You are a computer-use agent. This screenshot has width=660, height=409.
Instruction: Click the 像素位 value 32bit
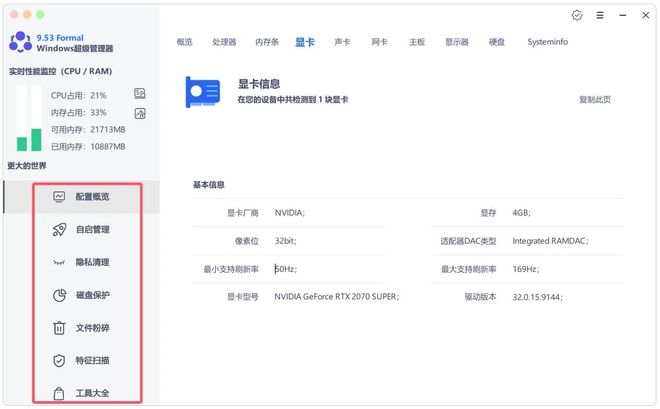pyautogui.click(x=285, y=241)
